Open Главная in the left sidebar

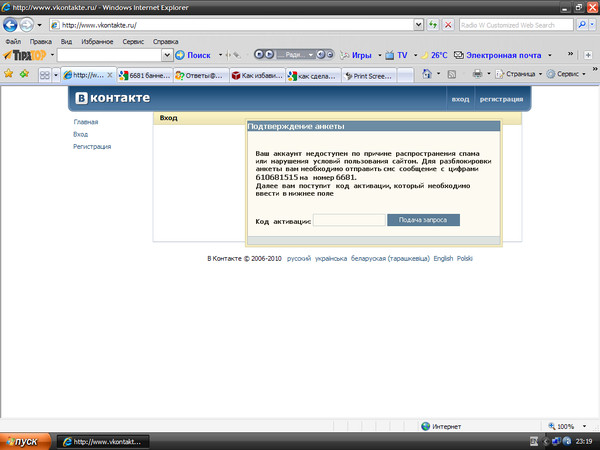(x=86, y=122)
